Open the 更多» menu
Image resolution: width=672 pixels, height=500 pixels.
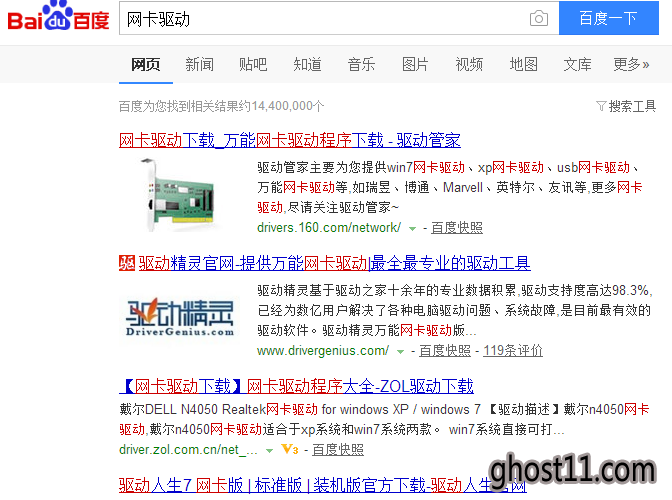(x=631, y=64)
